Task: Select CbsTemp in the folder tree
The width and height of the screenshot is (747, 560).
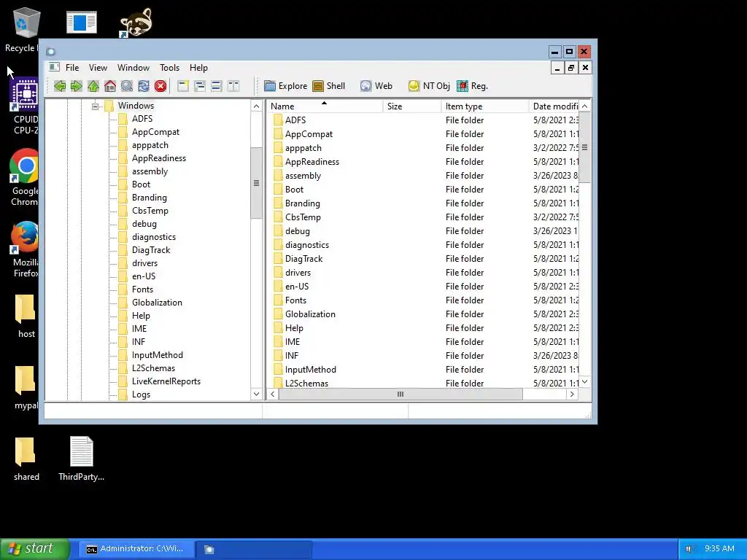Action: coord(150,211)
